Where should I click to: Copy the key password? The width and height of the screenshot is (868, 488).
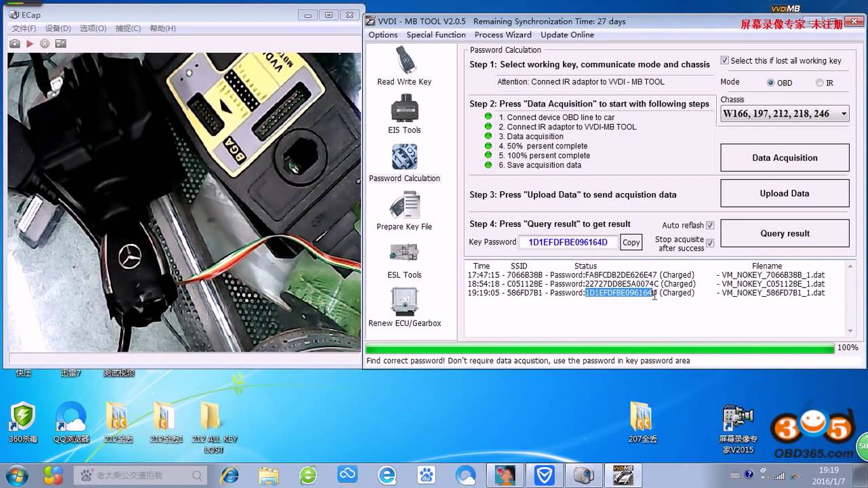[631, 242]
